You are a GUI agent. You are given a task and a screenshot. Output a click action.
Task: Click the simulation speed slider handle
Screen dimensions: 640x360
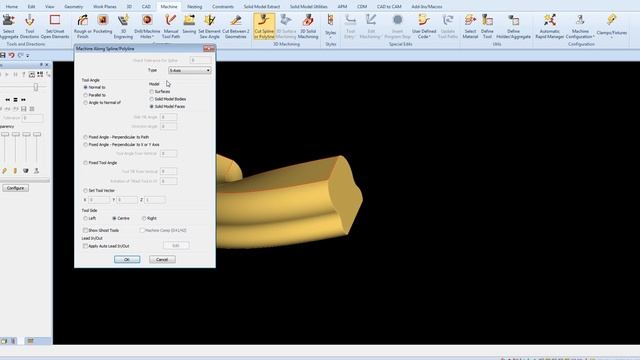pos(36,87)
